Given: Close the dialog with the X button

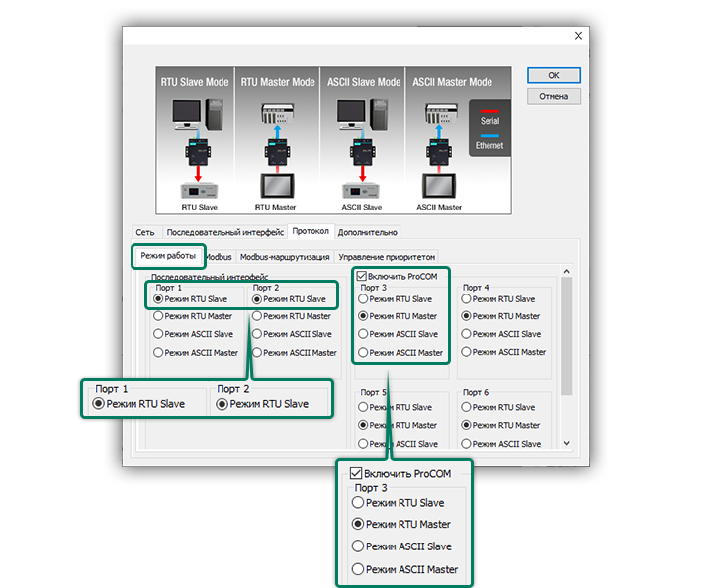Looking at the screenshot, I should point(578,36).
